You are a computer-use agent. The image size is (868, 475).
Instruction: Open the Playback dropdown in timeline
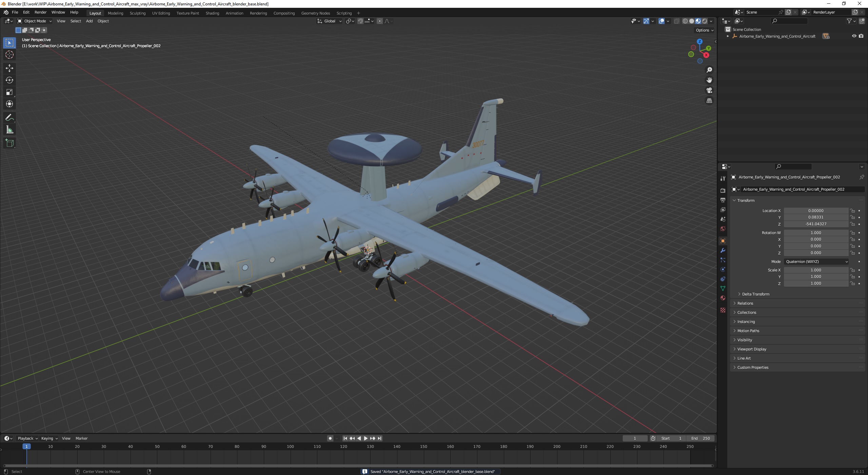point(27,438)
